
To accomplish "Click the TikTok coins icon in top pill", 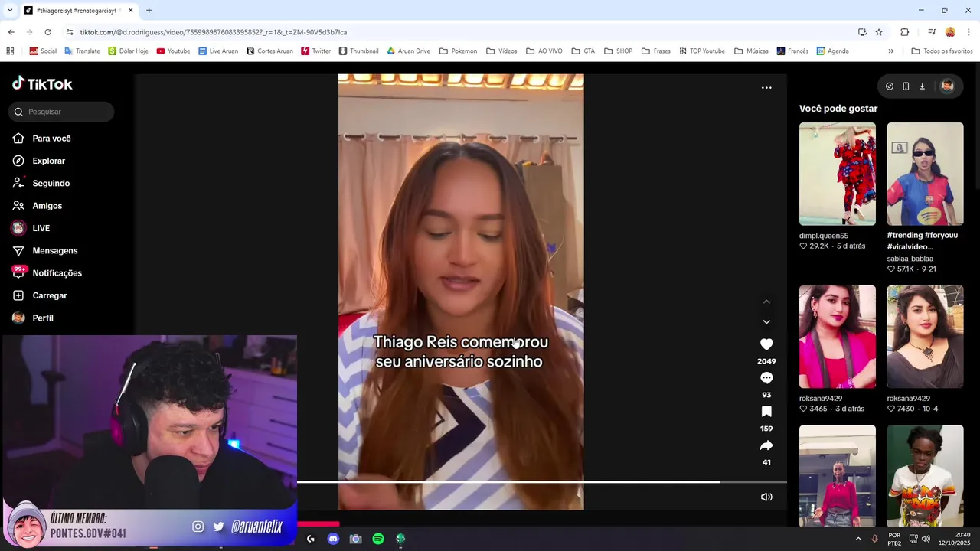I will click(x=890, y=86).
